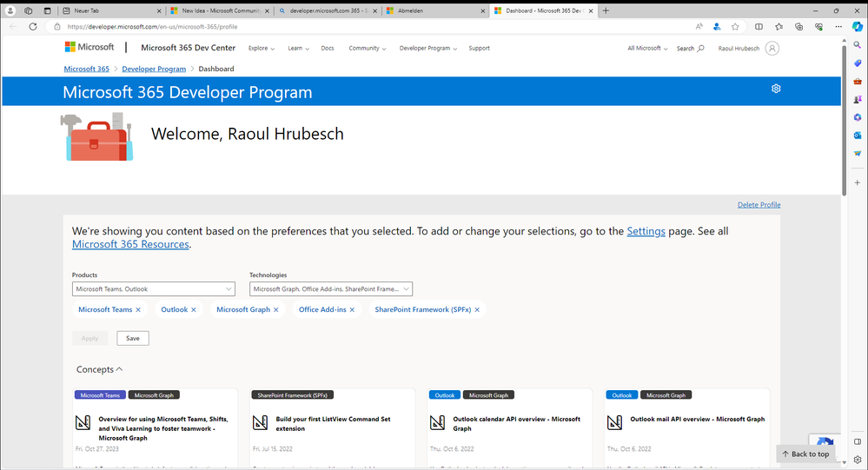
Task: Open Edge Copilot icon
Action: (x=857, y=27)
